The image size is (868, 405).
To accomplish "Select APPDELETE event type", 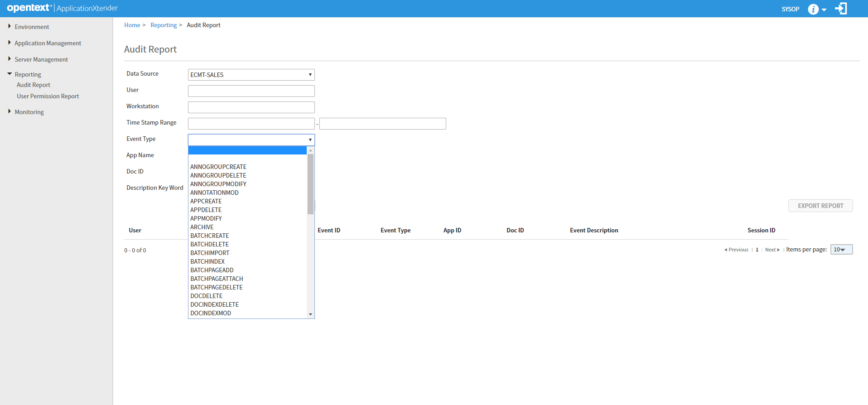I will coord(206,210).
